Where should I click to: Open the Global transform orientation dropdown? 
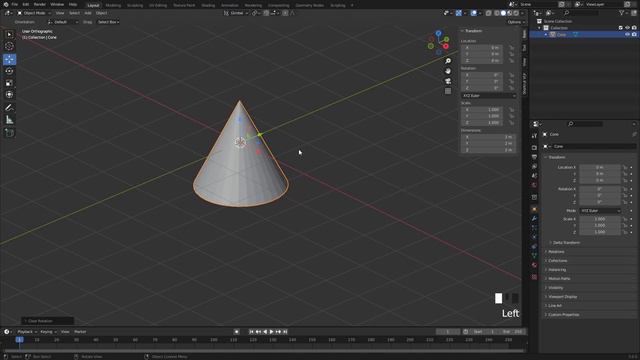pyautogui.click(x=236, y=13)
